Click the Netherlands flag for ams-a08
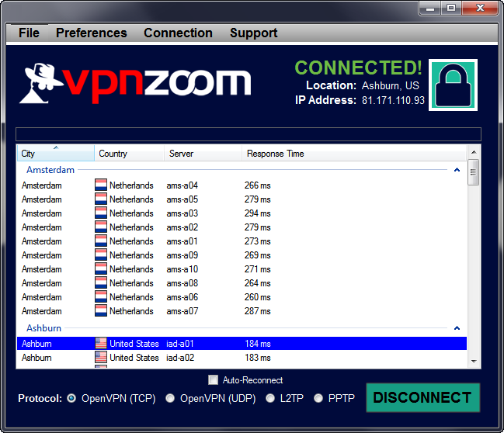 101,283
